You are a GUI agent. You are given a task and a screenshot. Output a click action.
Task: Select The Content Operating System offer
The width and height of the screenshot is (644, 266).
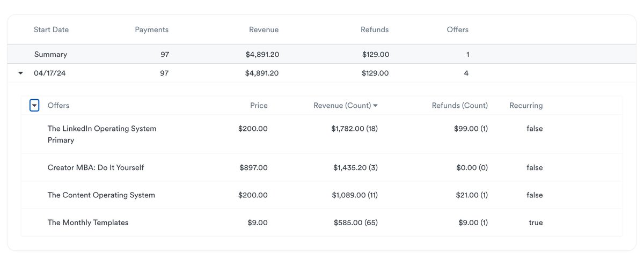(x=101, y=195)
